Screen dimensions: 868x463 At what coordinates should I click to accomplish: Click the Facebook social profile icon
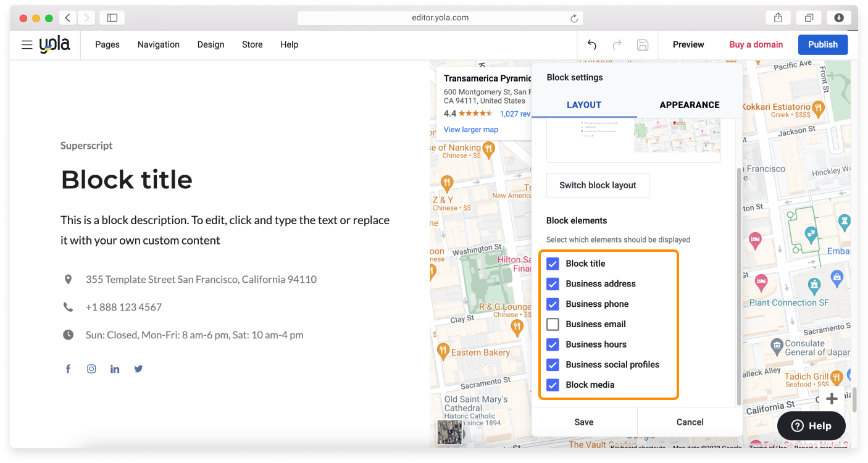pyautogui.click(x=68, y=369)
